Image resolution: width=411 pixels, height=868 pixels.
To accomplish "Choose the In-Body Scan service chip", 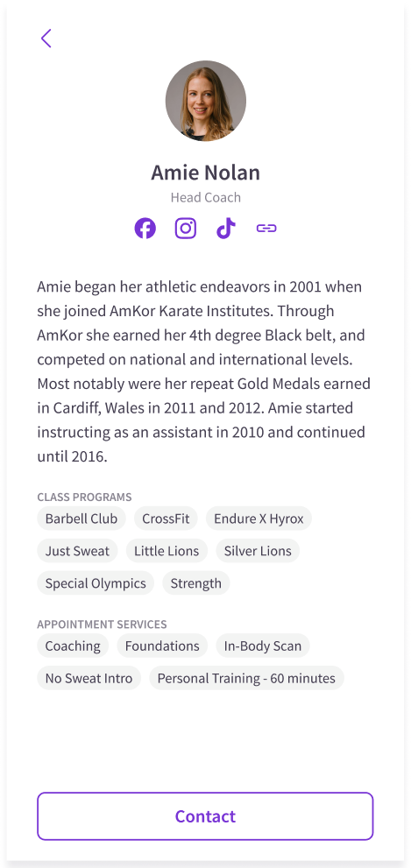I will [263, 646].
